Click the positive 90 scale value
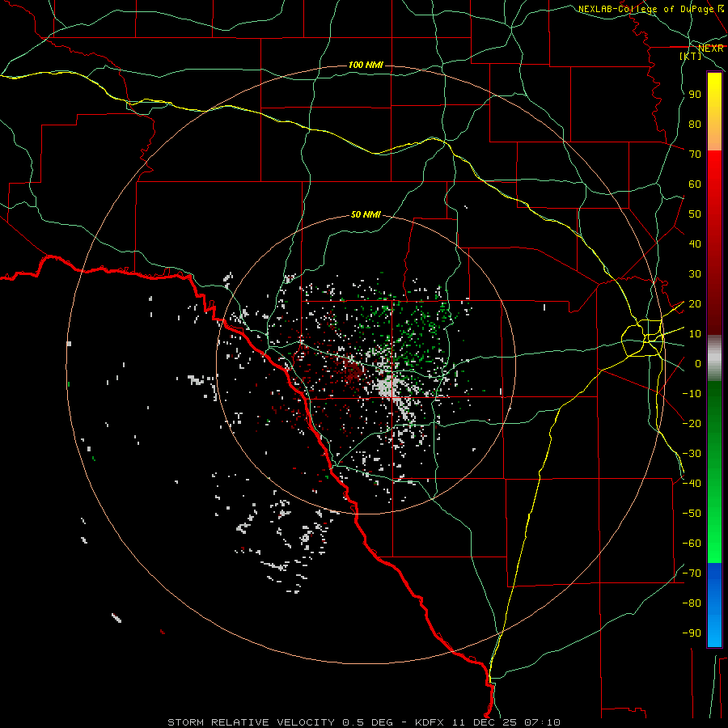 tap(695, 95)
